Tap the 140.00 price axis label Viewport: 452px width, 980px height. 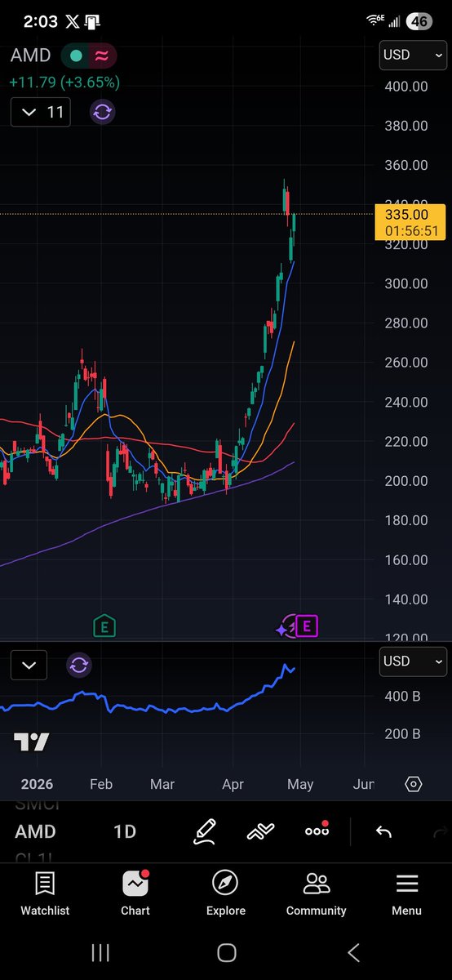(406, 599)
